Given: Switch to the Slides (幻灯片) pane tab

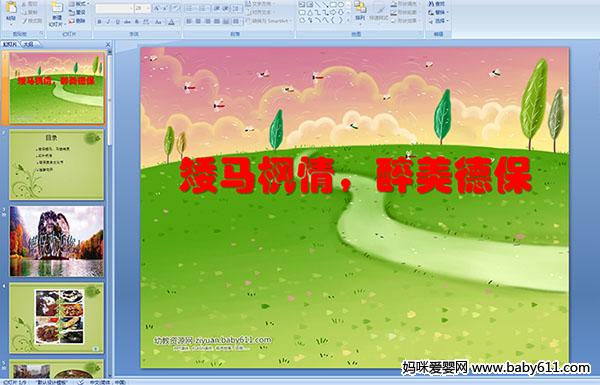Looking at the screenshot, I should pos(10,44).
